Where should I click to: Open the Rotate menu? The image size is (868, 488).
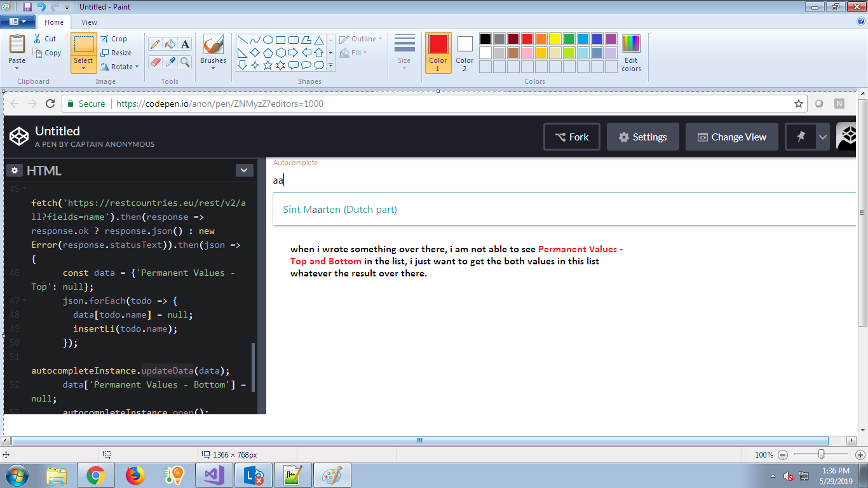(x=120, y=66)
